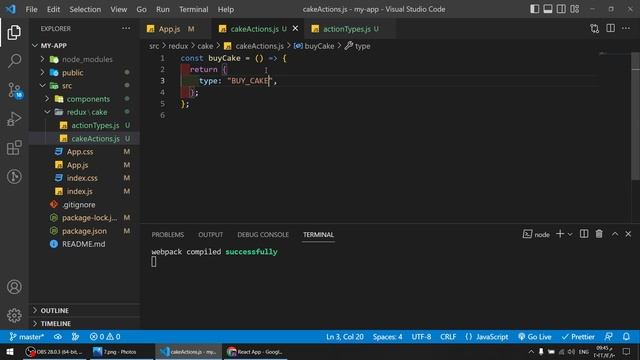Click the master branch in status bar

pos(27,337)
